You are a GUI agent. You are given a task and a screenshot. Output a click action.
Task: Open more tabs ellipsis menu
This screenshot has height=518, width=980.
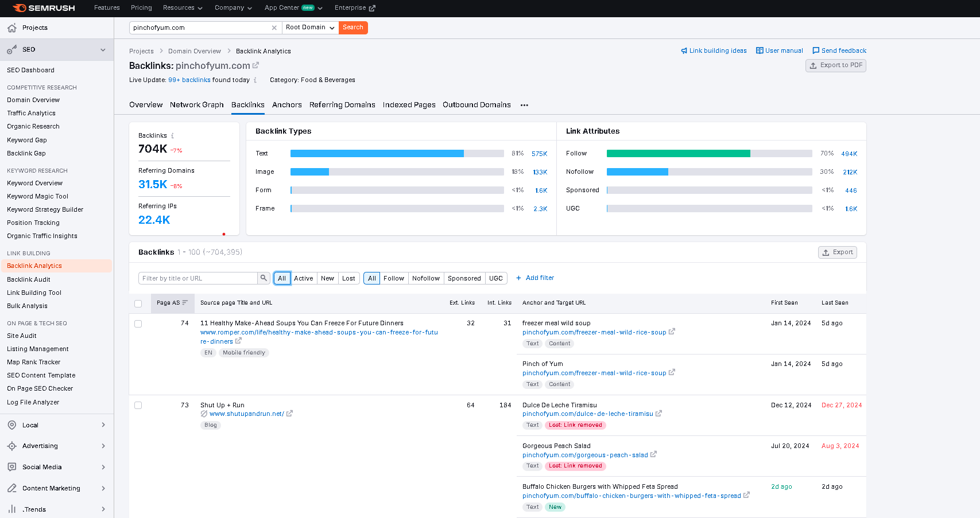pos(524,105)
